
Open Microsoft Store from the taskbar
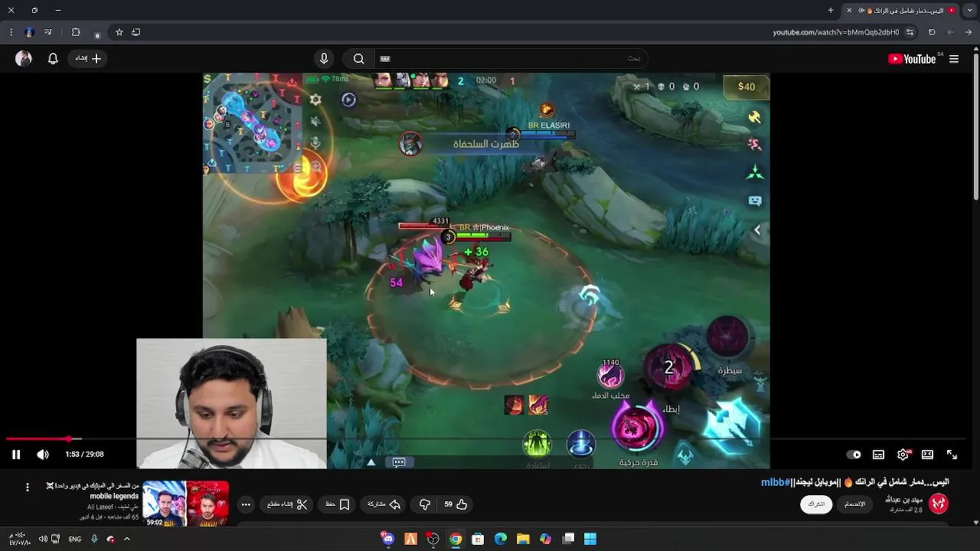(478, 539)
